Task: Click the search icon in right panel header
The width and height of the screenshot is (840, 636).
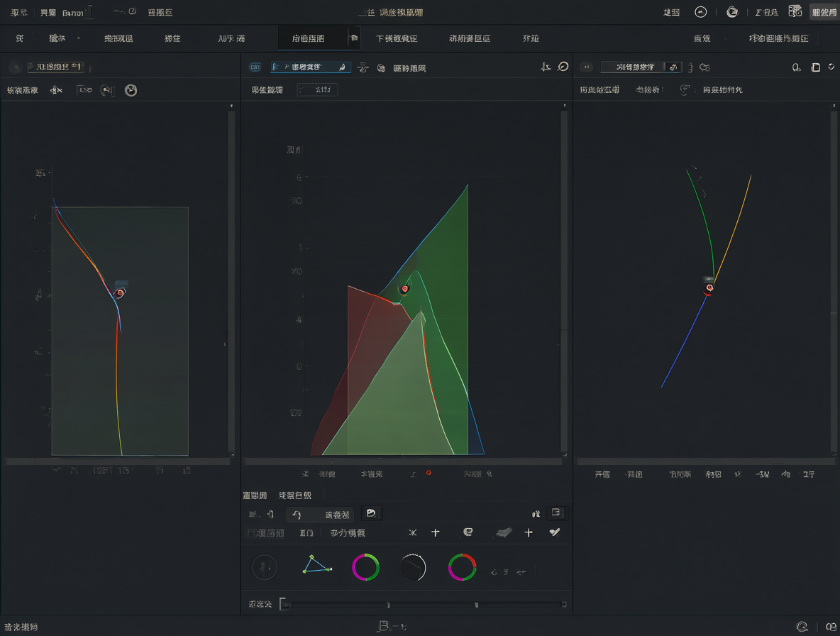Action: (x=797, y=67)
